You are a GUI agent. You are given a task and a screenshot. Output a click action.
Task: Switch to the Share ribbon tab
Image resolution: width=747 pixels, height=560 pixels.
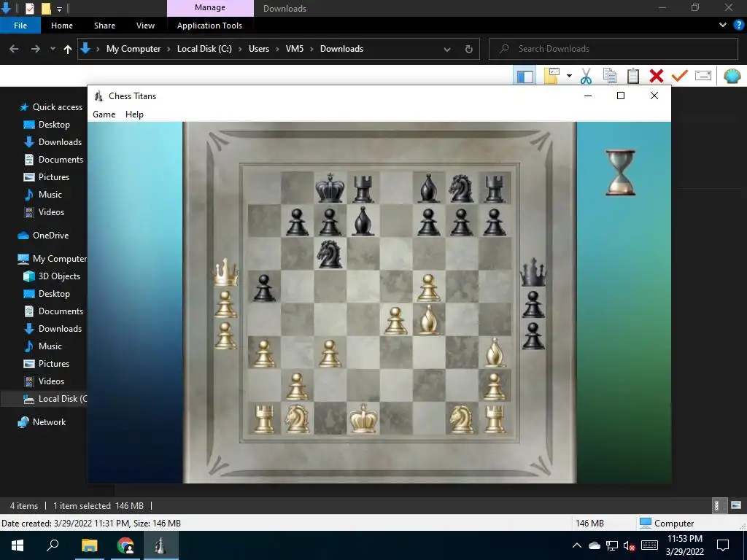[104, 26]
